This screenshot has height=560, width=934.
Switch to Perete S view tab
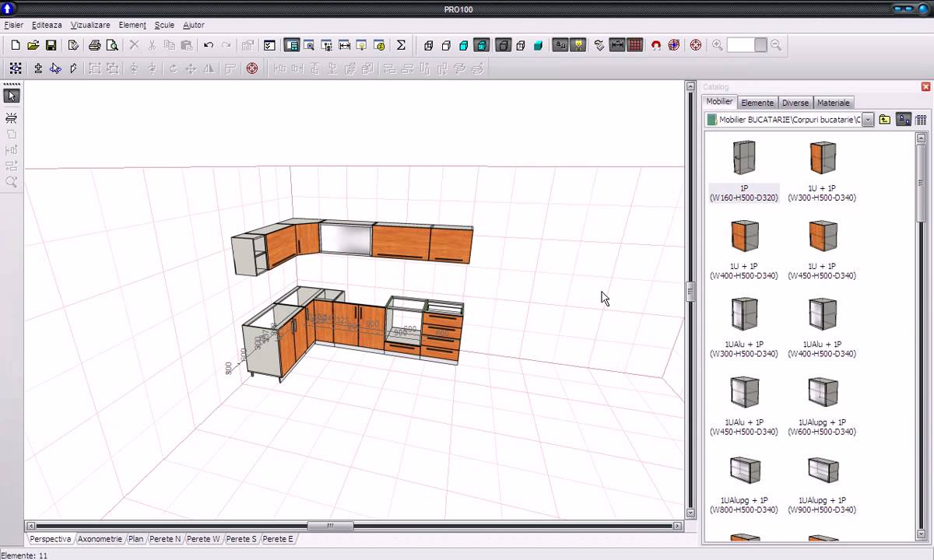click(x=241, y=539)
